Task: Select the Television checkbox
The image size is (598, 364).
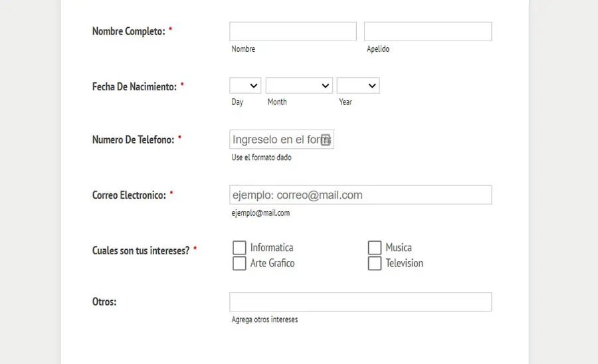Action: 375,264
